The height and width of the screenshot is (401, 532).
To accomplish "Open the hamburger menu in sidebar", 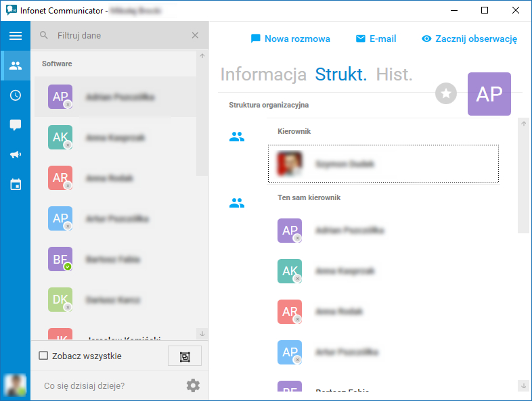I will click(16, 36).
